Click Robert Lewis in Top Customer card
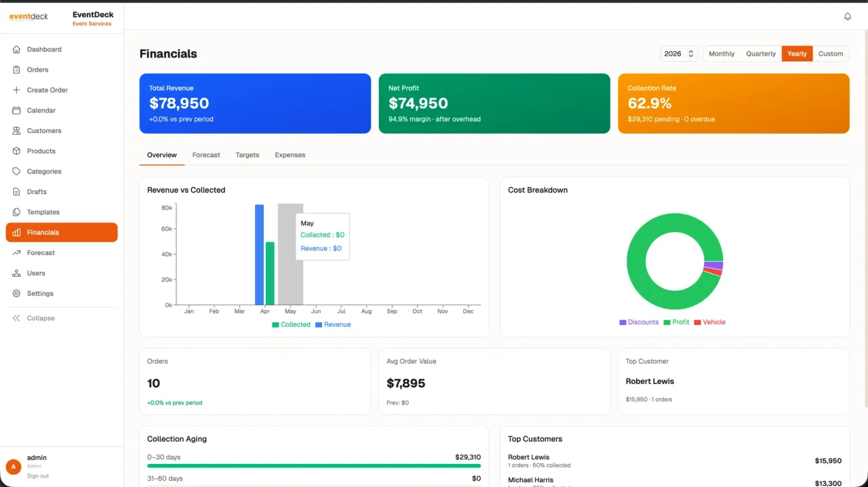The height and width of the screenshot is (487, 868). (x=650, y=381)
